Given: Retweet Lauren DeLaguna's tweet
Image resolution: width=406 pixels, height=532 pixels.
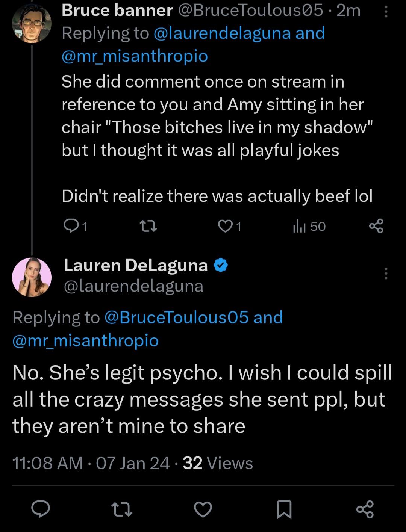Looking at the screenshot, I should point(122,509).
